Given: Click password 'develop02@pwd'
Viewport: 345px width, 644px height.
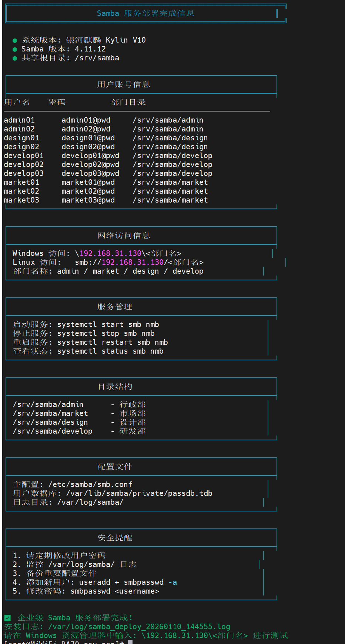Looking at the screenshot, I should click(x=90, y=164).
